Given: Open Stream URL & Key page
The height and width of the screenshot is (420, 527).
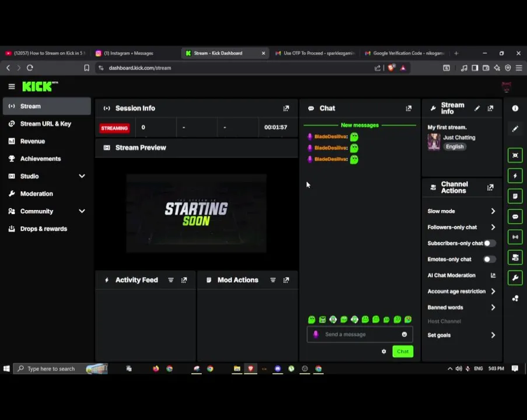Looking at the screenshot, I should pos(47,124).
